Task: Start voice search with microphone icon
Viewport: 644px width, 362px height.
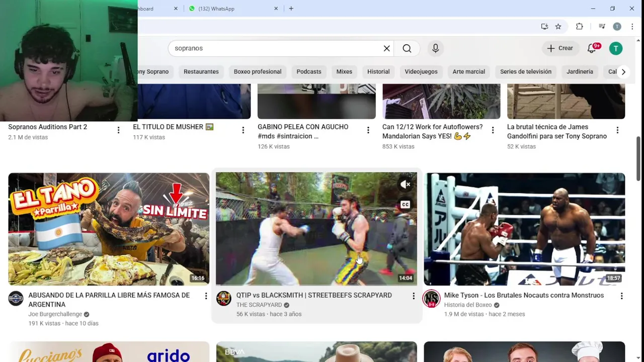Action: pyautogui.click(x=436, y=48)
